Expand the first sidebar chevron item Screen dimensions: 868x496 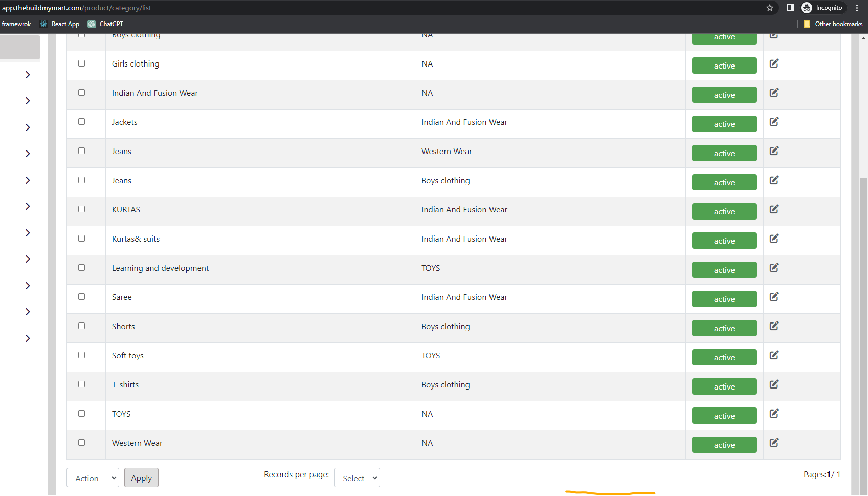(x=28, y=75)
